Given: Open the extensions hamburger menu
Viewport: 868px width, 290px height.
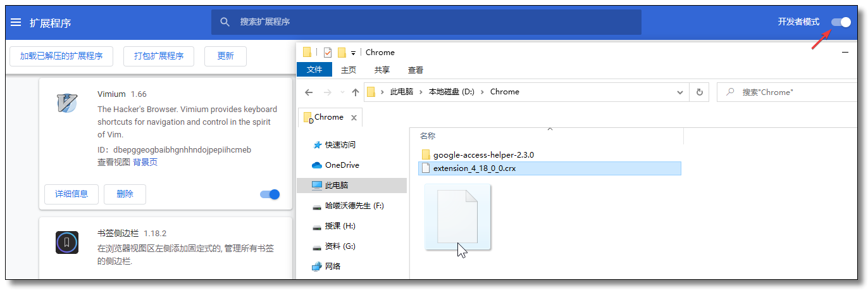Looking at the screenshot, I should pos(16,22).
